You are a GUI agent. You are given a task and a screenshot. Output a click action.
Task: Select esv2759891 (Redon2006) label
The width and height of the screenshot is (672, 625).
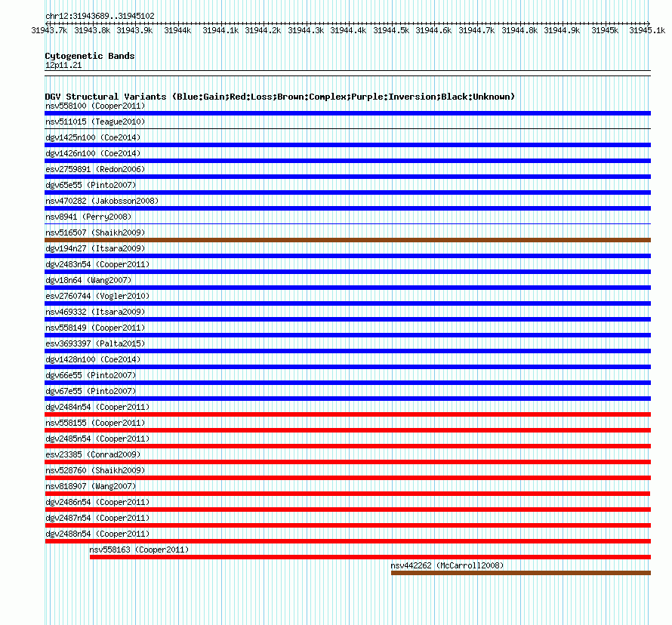(95, 169)
